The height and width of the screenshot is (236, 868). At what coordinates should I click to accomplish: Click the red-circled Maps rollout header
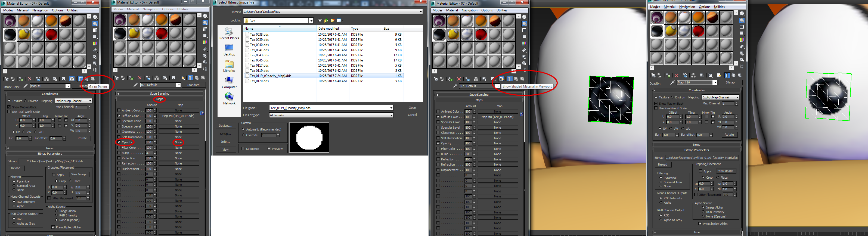click(x=160, y=99)
